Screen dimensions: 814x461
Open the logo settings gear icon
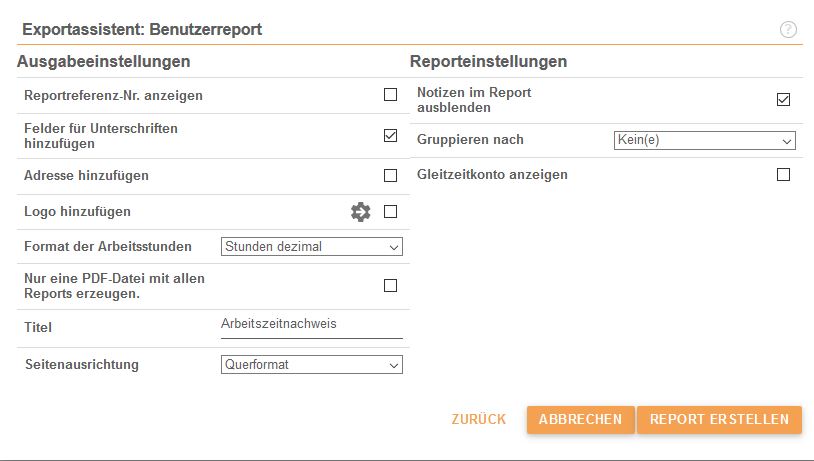tap(360, 212)
